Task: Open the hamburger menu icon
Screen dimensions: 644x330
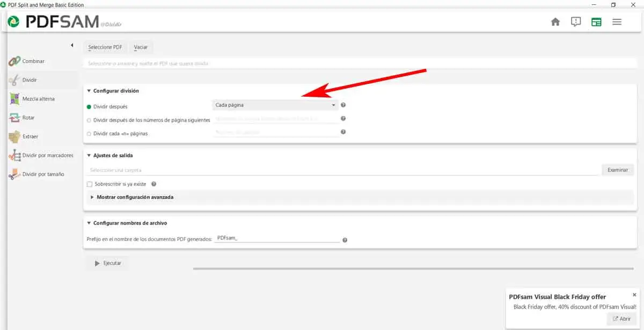Action: click(617, 22)
